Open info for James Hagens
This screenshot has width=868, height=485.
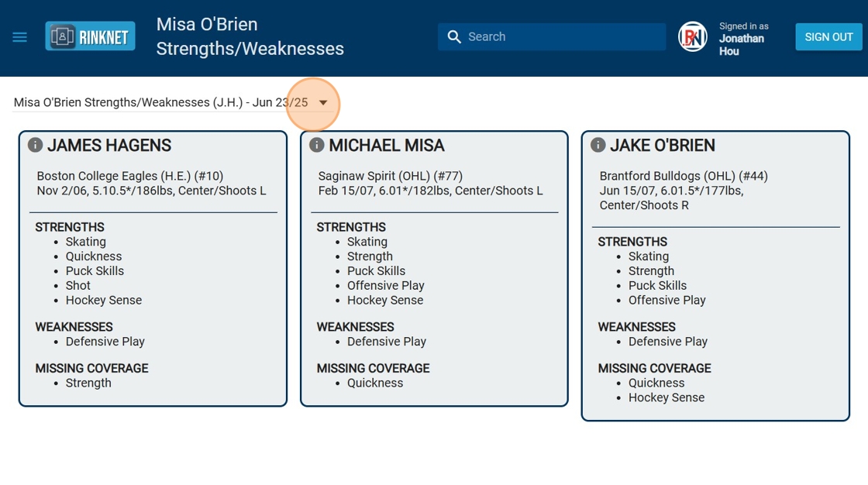pos(35,145)
